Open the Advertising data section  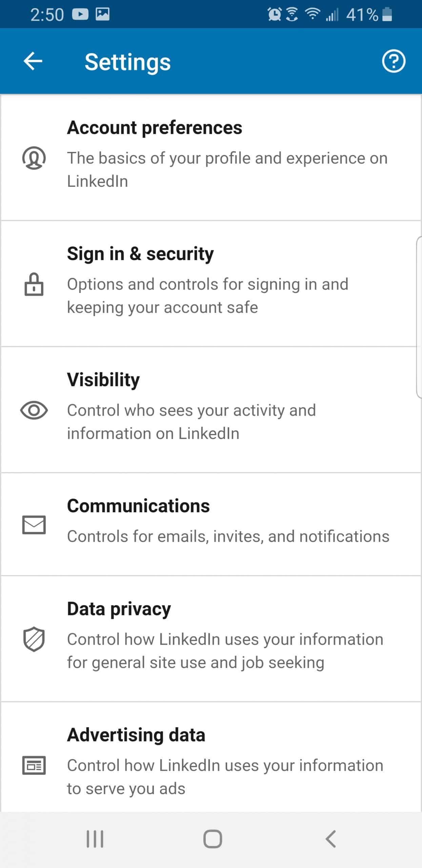pos(211,757)
